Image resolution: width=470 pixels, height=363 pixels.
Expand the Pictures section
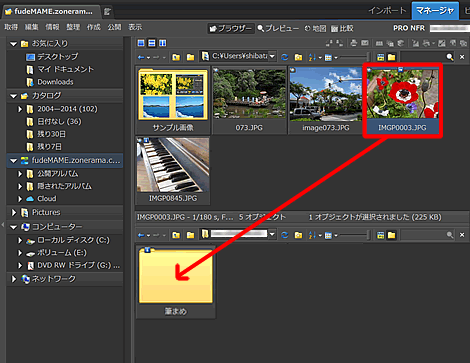14,212
